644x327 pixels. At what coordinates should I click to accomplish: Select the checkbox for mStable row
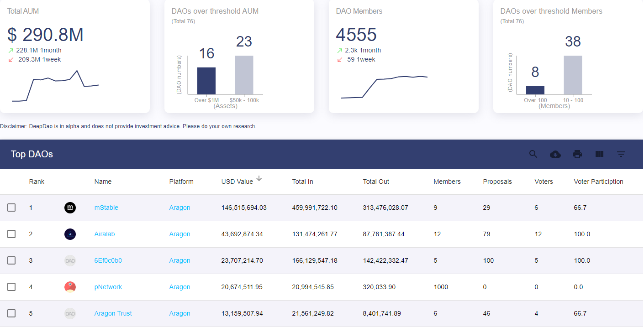(11, 208)
